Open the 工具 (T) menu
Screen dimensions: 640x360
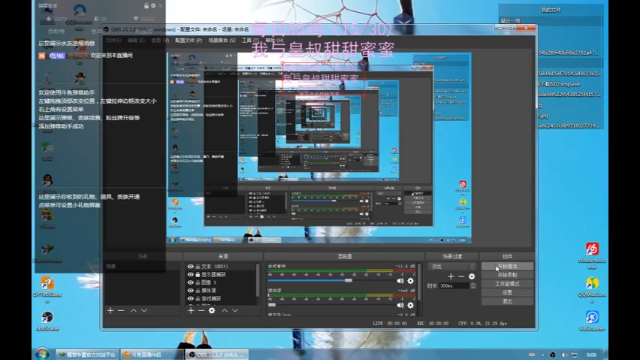coord(249,40)
